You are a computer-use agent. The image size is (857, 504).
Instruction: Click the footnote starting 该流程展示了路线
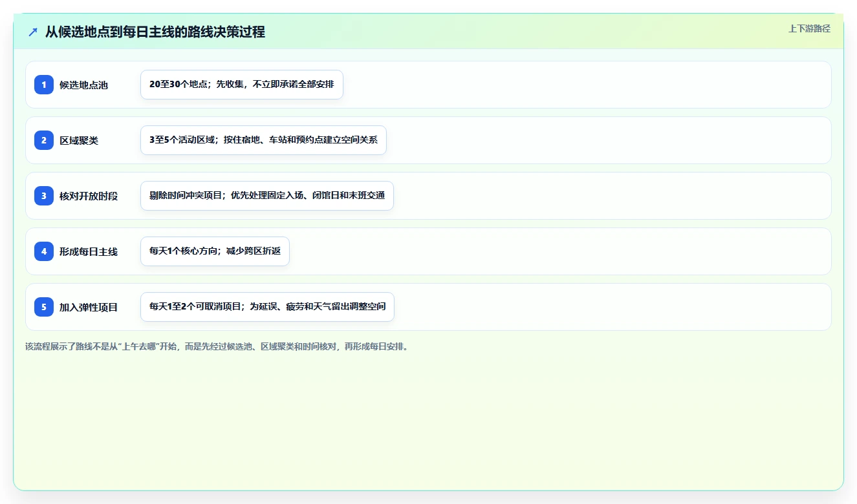[x=217, y=346]
